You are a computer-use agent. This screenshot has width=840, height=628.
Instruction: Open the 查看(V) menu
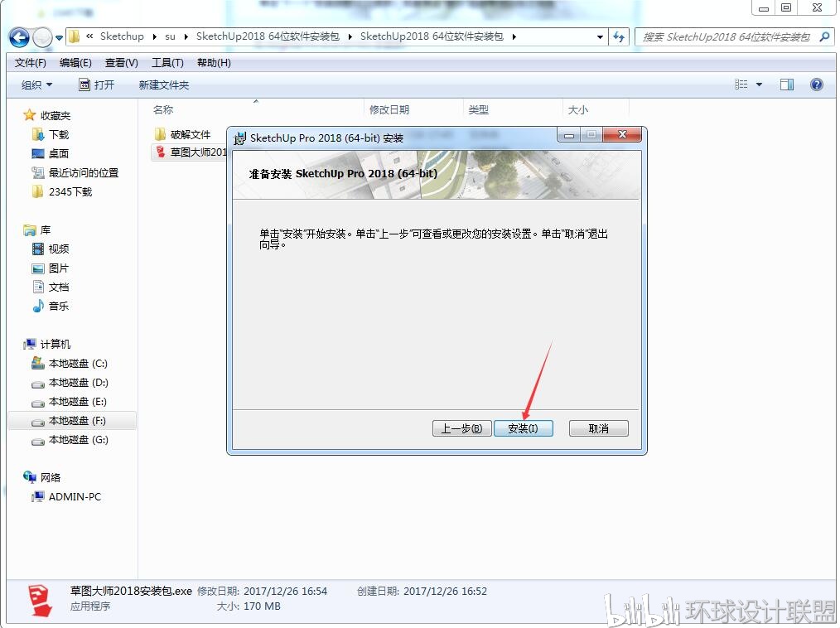pyautogui.click(x=122, y=63)
